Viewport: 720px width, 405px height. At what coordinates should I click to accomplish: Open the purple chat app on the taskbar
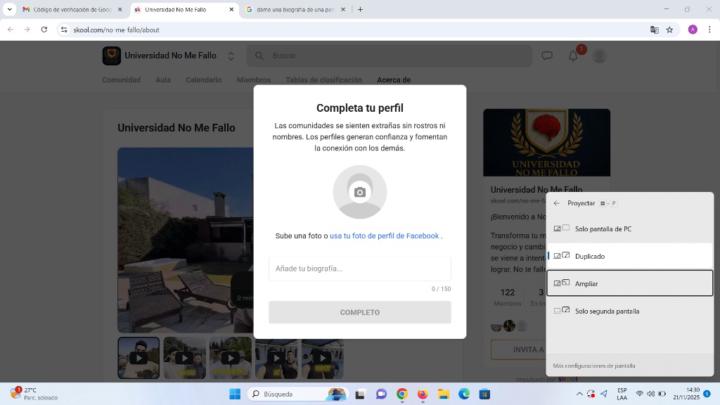pos(381,394)
